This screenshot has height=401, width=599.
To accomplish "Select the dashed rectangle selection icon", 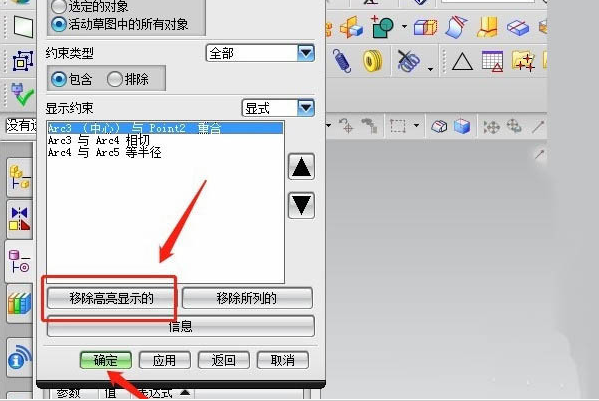I will click(398, 126).
